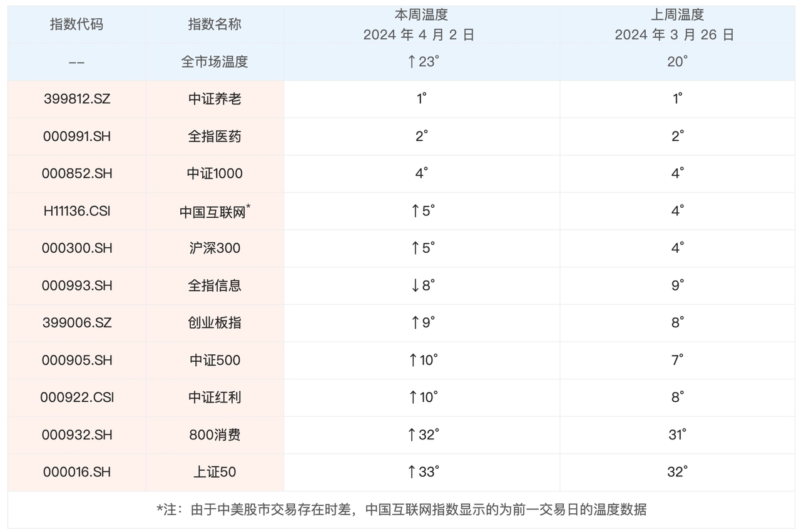801x532 pixels.
Task: Click the 中证1000 index name cell
Action: pyautogui.click(x=215, y=174)
